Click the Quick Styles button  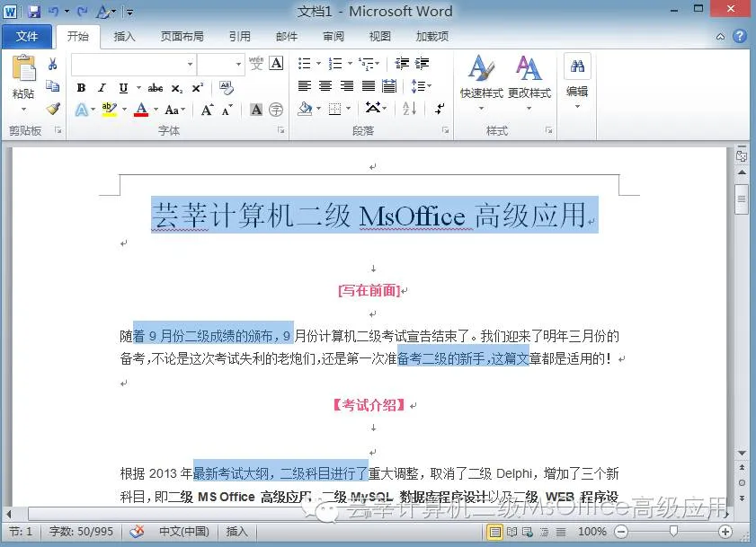coord(481,82)
